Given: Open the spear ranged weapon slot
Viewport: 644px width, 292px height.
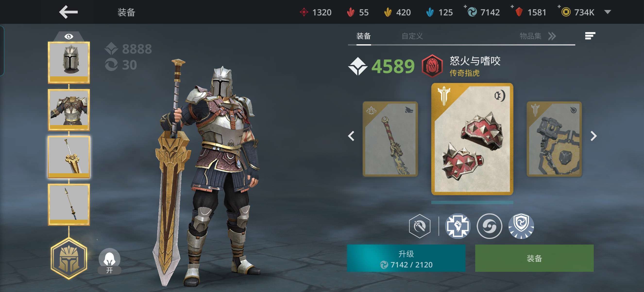Looking at the screenshot, I should point(69,204).
